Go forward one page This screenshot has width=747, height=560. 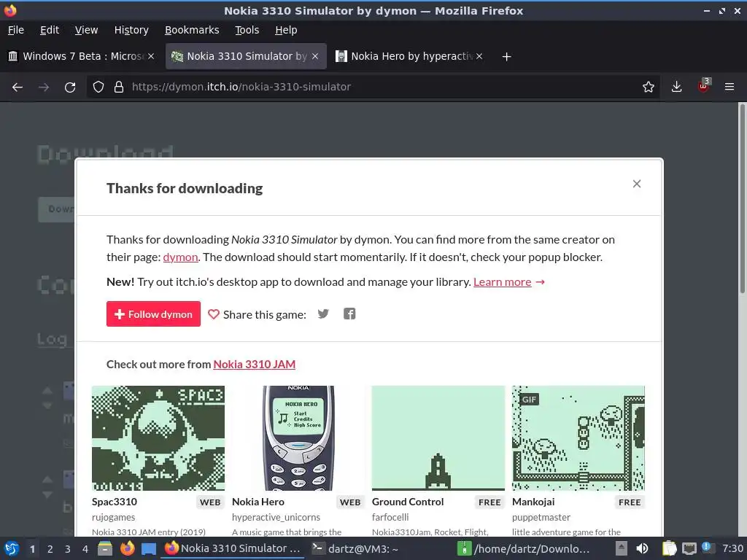point(44,87)
